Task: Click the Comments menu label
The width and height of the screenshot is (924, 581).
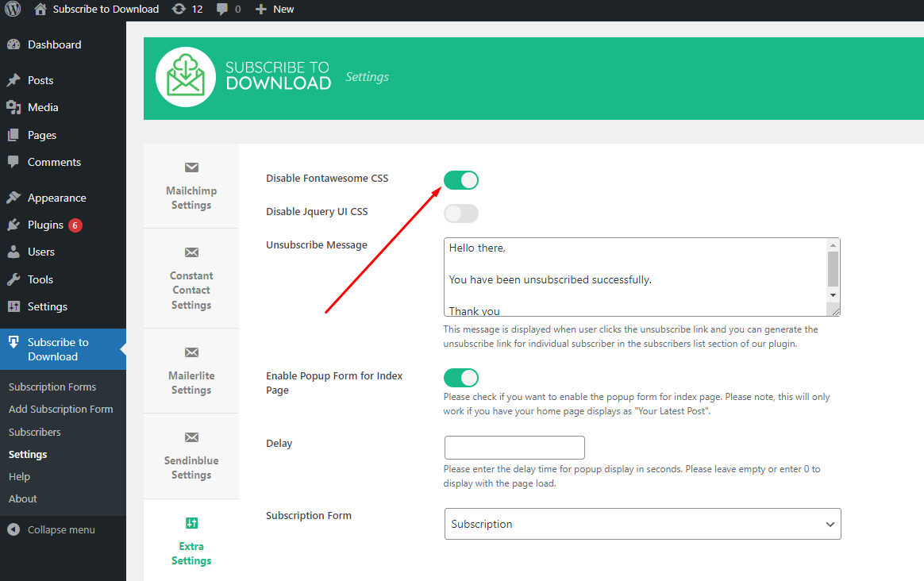Action: pos(54,162)
